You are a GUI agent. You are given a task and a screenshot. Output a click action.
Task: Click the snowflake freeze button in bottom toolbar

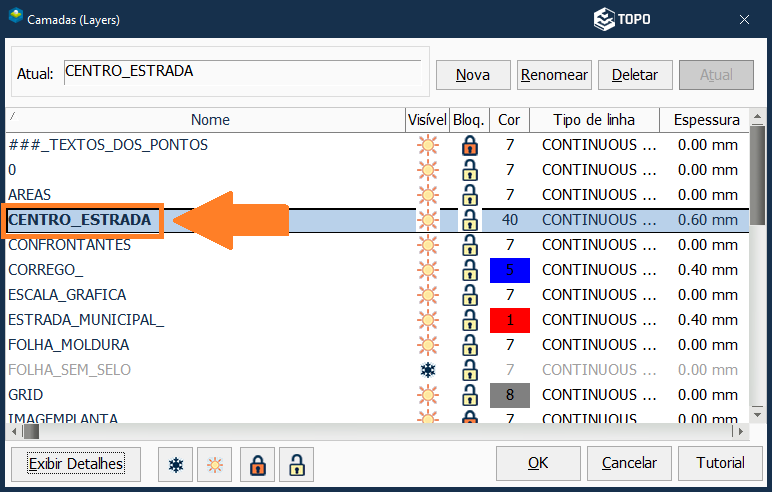click(176, 464)
